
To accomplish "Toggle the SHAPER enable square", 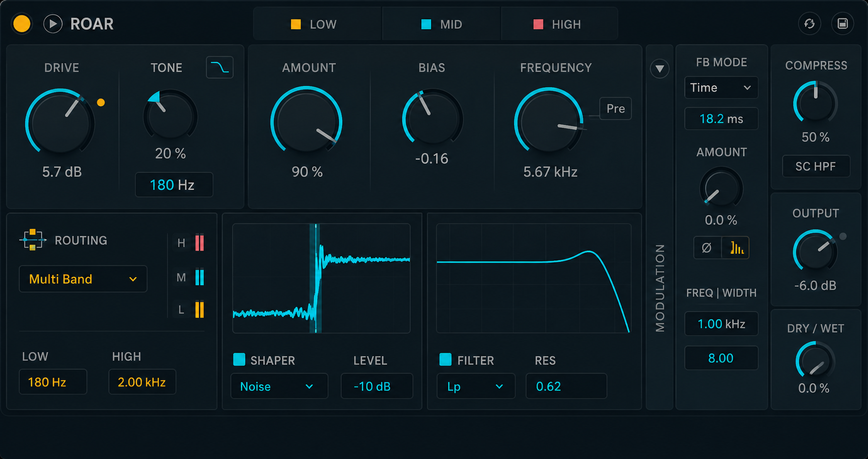I will (239, 359).
